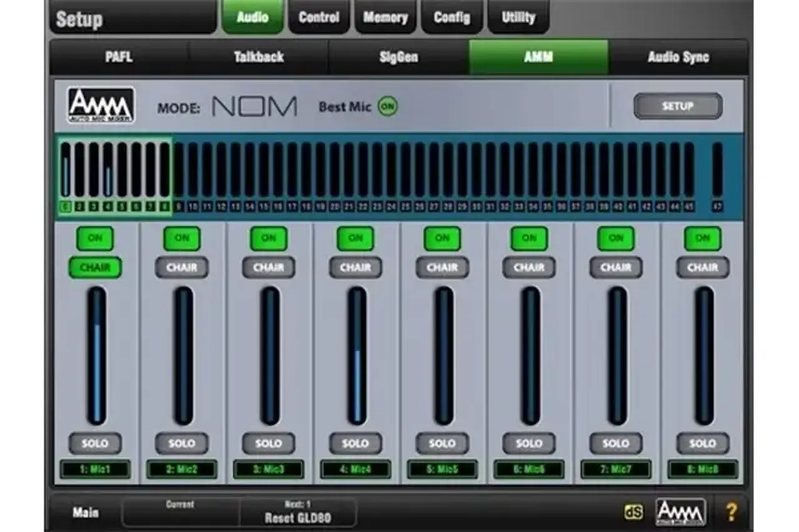Select channels 1-8 group in meter overview
This screenshot has height=532, width=799.
pyautogui.click(x=115, y=177)
